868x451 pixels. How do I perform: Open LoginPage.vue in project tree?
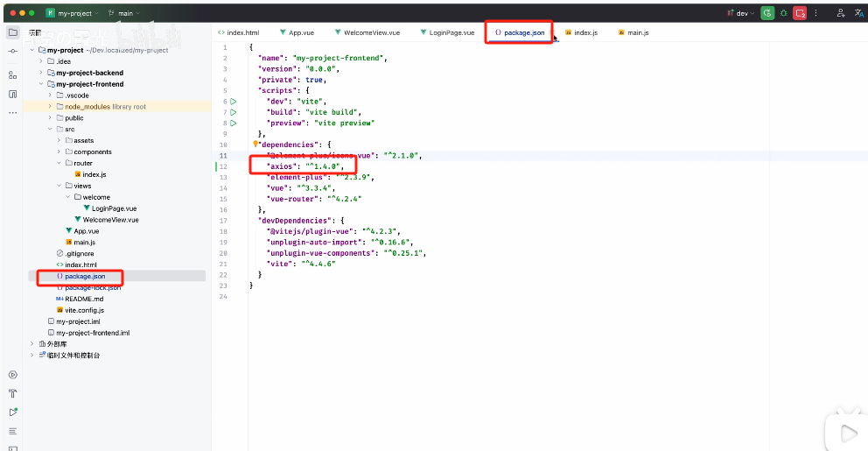coord(114,208)
